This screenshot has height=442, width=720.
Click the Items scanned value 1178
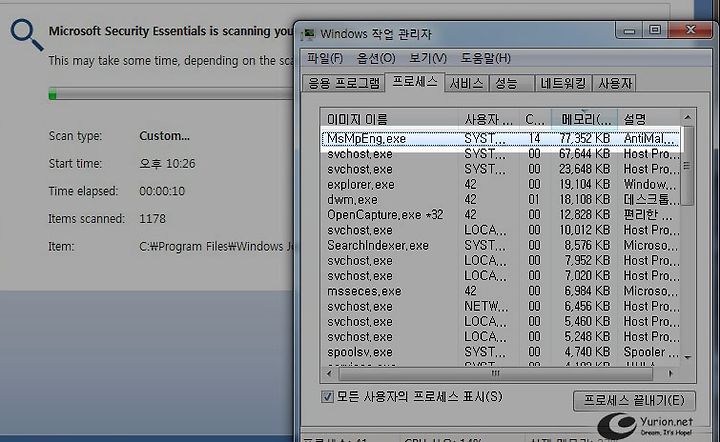pos(152,218)
